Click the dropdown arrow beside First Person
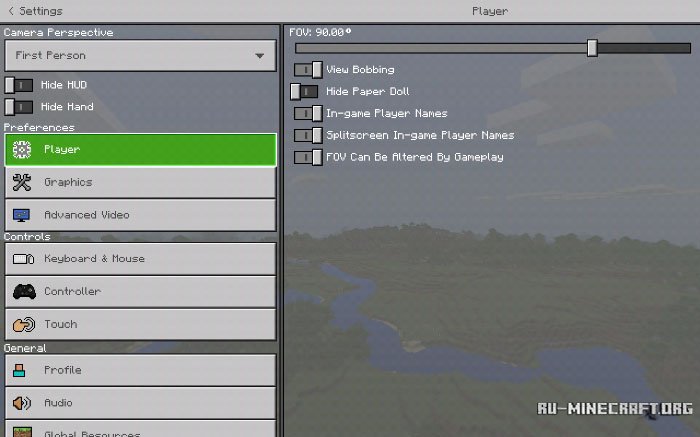 260,56
